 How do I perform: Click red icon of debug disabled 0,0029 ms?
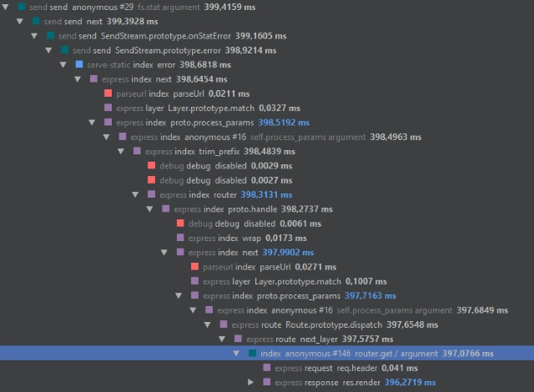(151, 165)
